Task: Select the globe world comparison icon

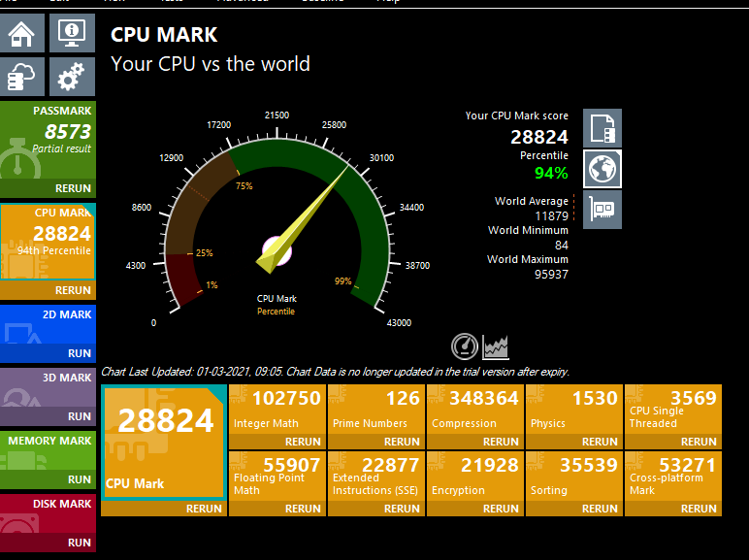Action: coord(602,169)
